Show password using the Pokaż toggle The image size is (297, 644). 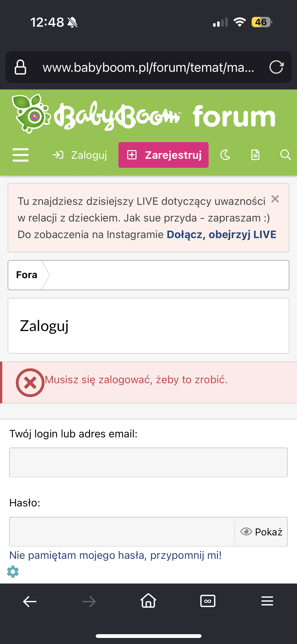[261, 532]
